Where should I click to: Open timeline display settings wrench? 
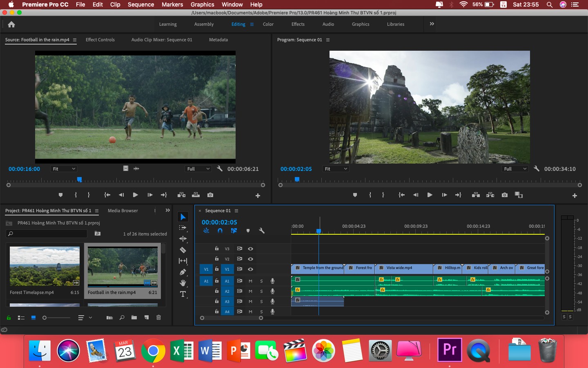(262, 231)
